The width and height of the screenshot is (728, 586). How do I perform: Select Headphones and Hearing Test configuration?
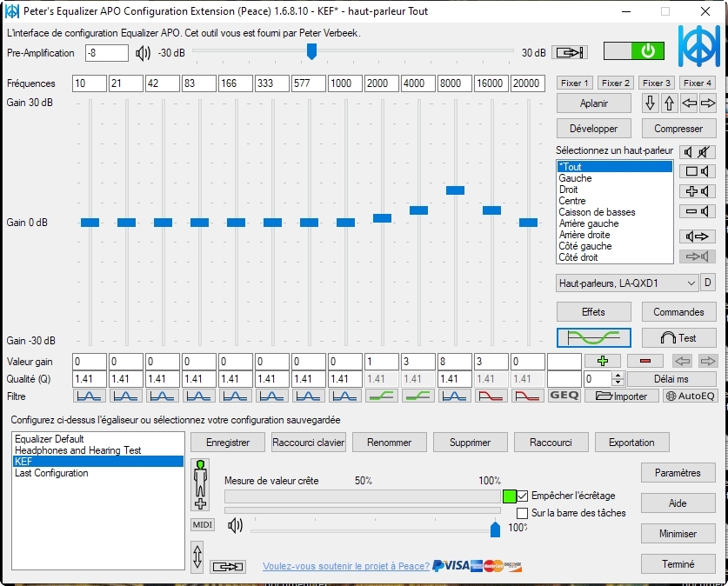point(98,450)
